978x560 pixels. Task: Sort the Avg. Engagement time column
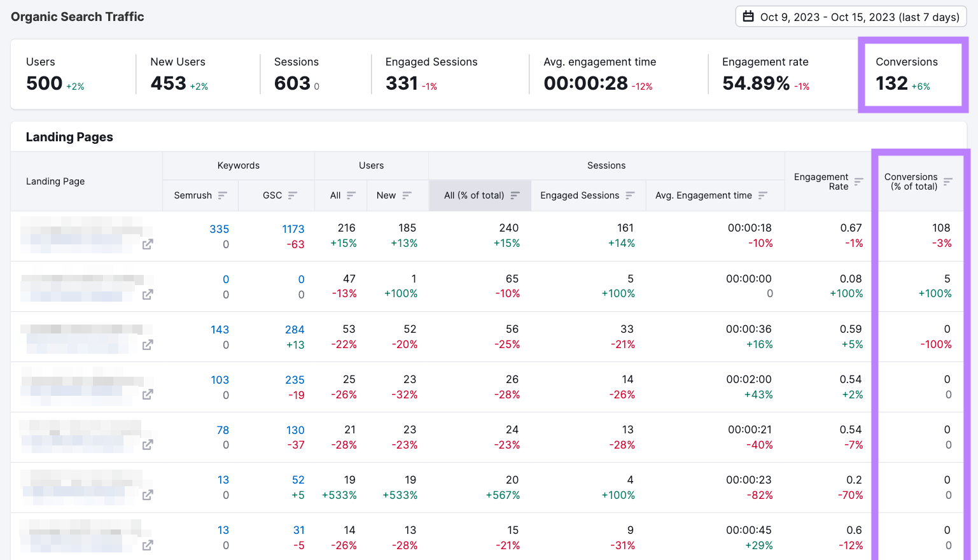point(764,195)
